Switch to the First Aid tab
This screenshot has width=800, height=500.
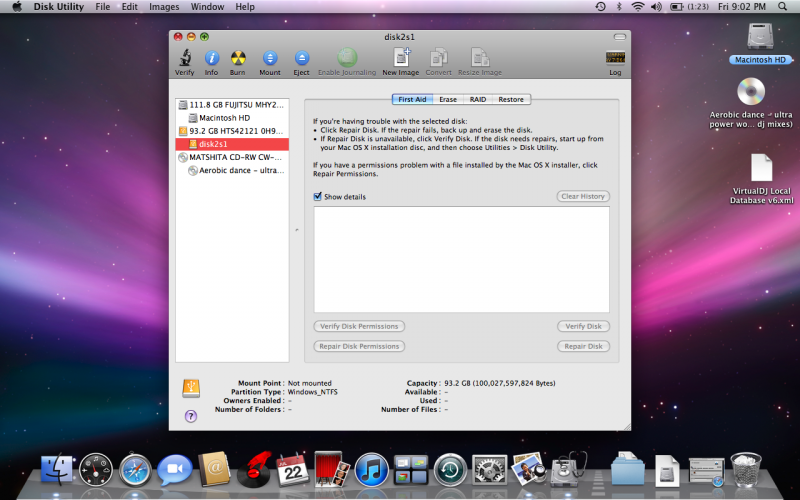[x=412, y=99]
